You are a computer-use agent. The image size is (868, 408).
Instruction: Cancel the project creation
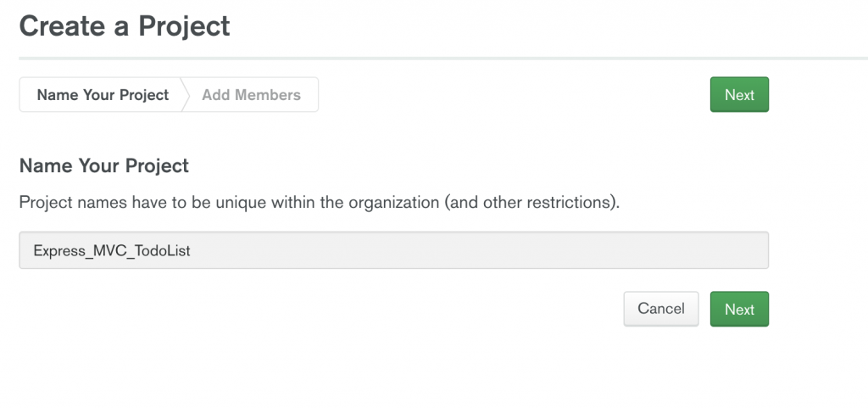click(661, 309)
